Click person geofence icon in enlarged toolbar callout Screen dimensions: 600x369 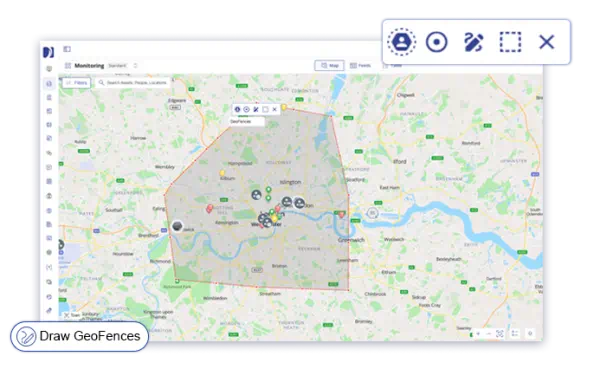(401, 42)
